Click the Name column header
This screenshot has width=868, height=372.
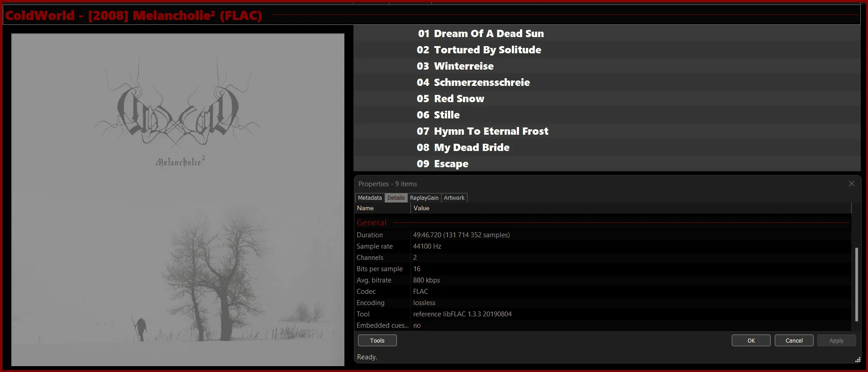click(383, 208)
